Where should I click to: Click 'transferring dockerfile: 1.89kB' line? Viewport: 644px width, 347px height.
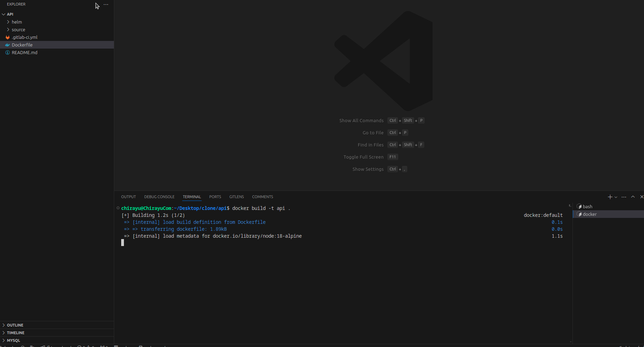[x=175, y=229]
